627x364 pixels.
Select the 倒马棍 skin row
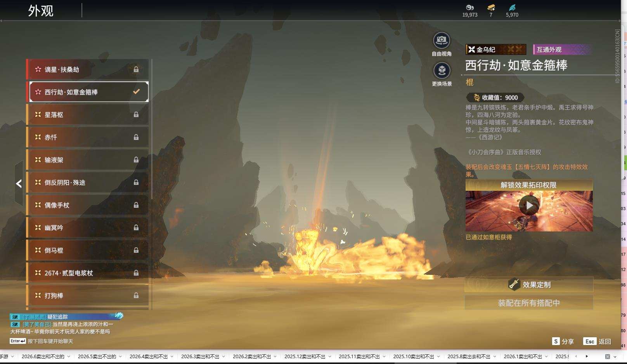87,250
